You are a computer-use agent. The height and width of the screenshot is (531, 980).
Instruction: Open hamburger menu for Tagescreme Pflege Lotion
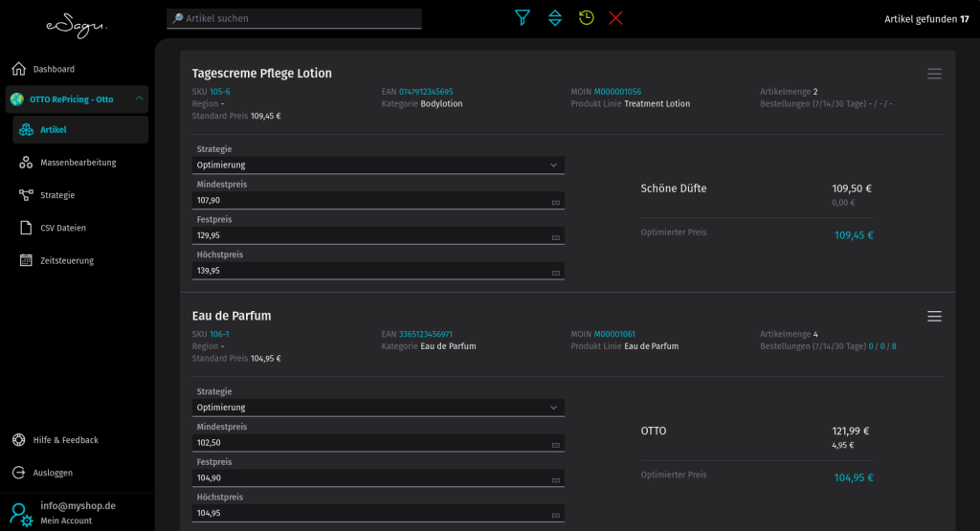point(934,74)
